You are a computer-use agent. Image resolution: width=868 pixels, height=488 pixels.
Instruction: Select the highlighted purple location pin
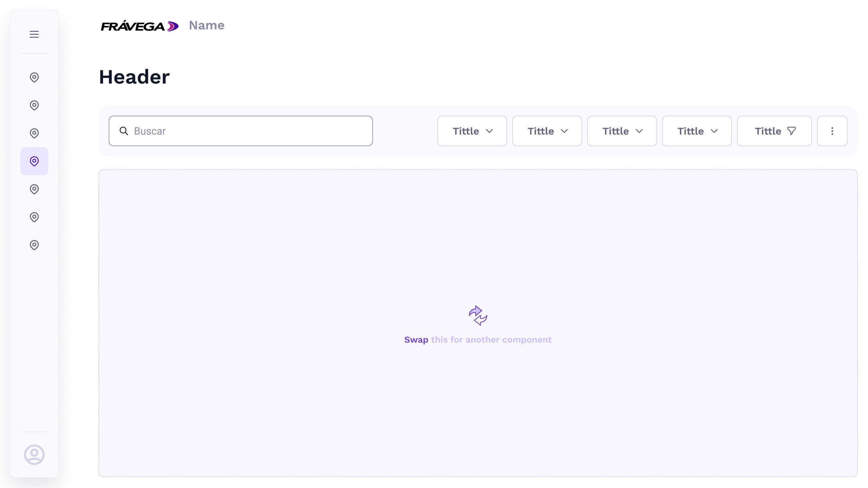[34, 161]
